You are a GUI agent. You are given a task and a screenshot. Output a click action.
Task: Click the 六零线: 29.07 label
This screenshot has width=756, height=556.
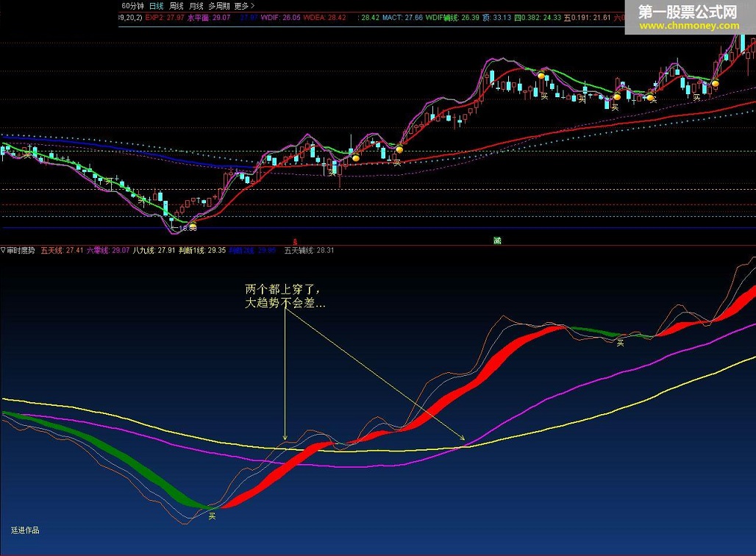pyautogui.click(x=108, y=250)
